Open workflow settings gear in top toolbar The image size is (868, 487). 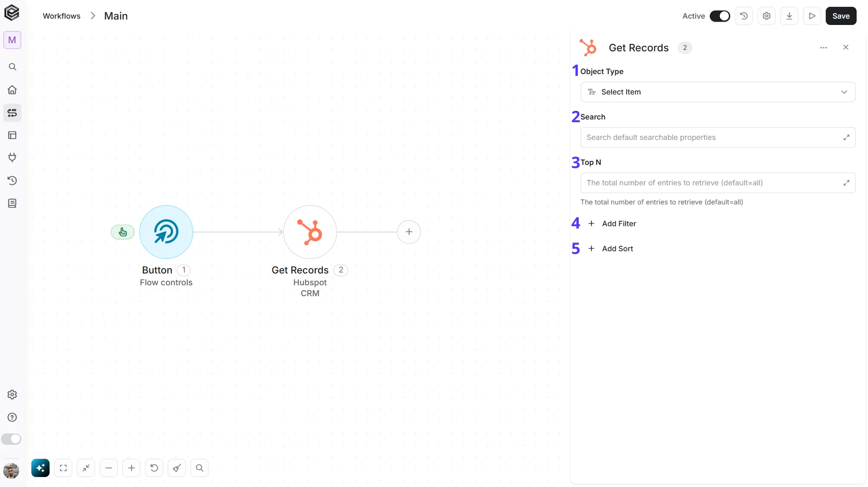pyautogui.click(x=767, y=16)
